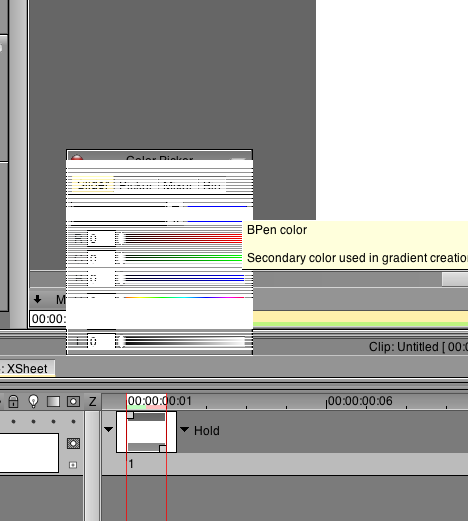Click the 00:00:00:01 current frame marker
The width and height of the screenshot is (468, 521).
(x=159, y=401)
